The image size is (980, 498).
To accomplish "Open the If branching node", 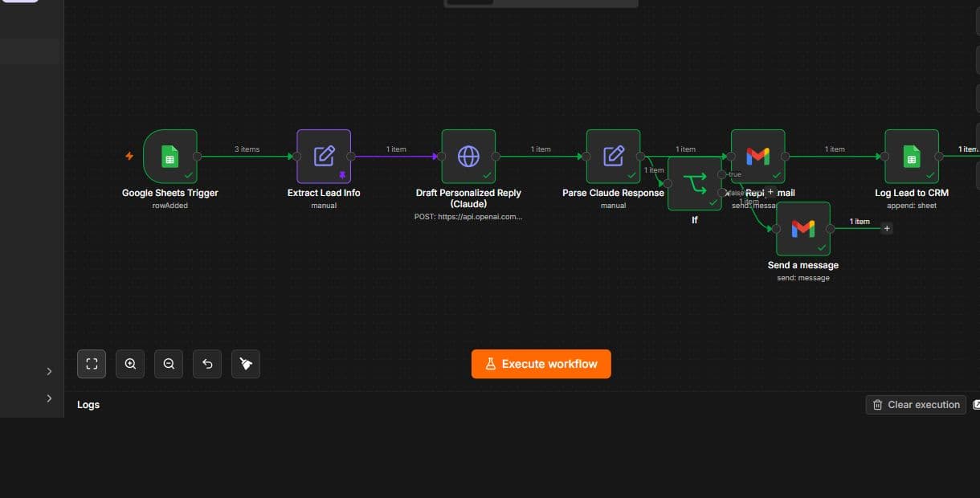I will 695,184.
